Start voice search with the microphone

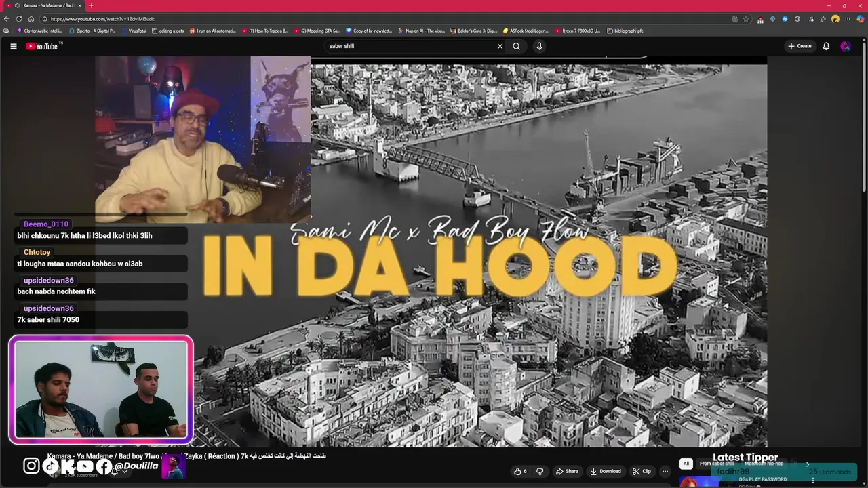(x=539, y=46)
